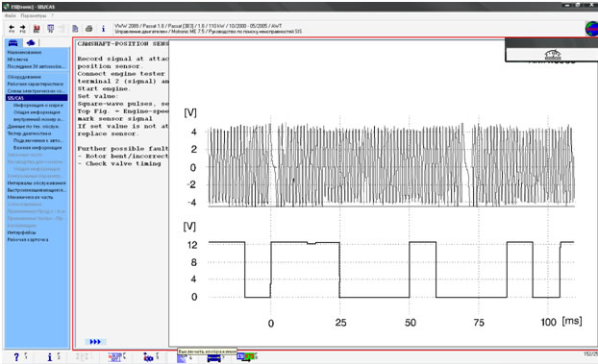Click the question mark help icon
Screen dimensions: 598x364
click(16, 357)
